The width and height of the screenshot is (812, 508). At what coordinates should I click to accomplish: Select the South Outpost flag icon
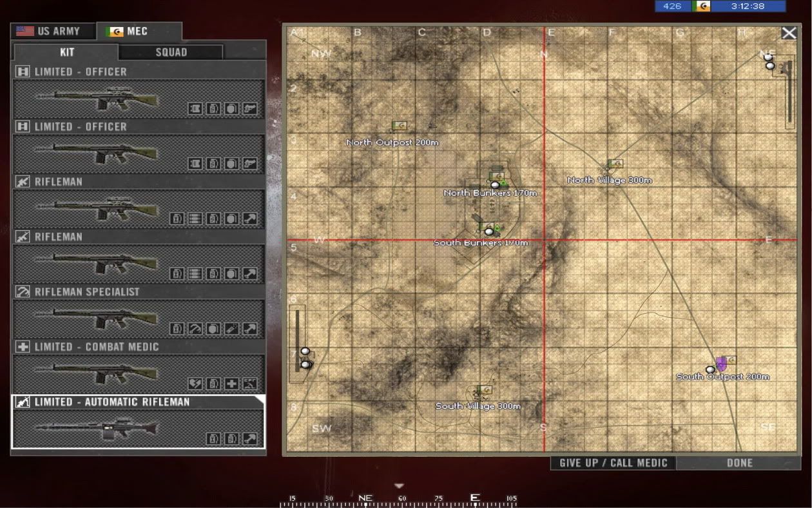coord(731,360)
